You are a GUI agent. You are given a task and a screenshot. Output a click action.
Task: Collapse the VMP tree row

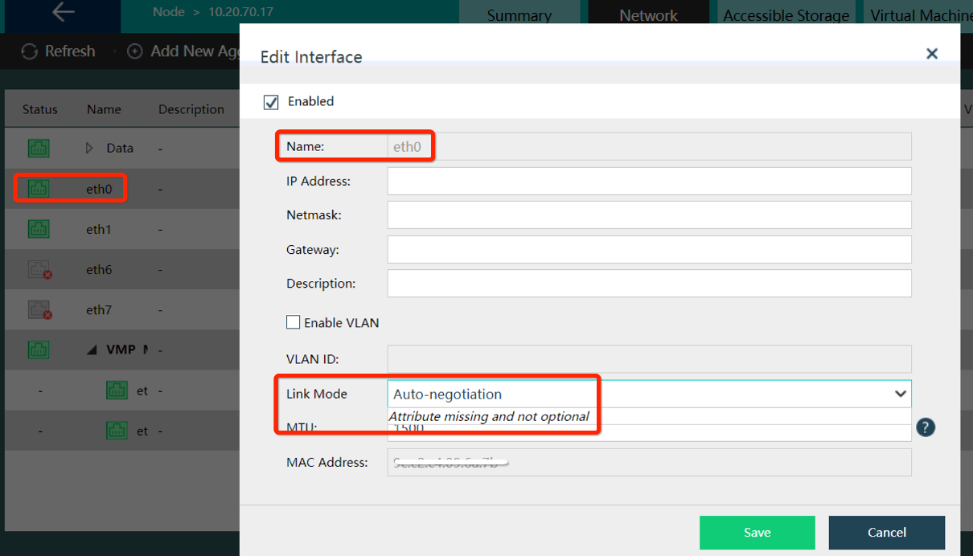(x=91, y=350)
